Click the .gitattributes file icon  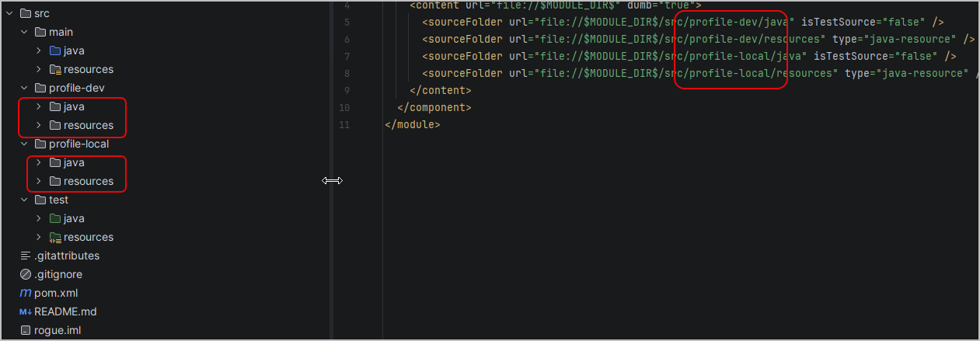26,256
